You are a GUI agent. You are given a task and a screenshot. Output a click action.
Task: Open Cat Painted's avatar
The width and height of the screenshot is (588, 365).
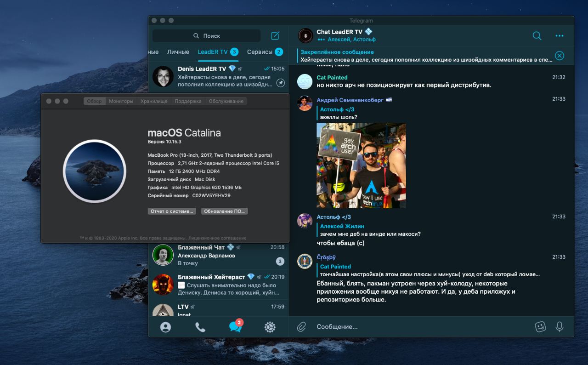[x=305, y=81]
